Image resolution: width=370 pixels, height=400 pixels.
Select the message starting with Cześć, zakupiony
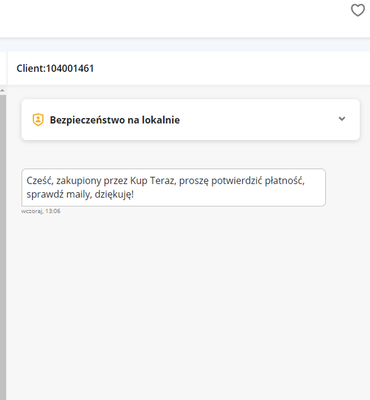(173, 187)
